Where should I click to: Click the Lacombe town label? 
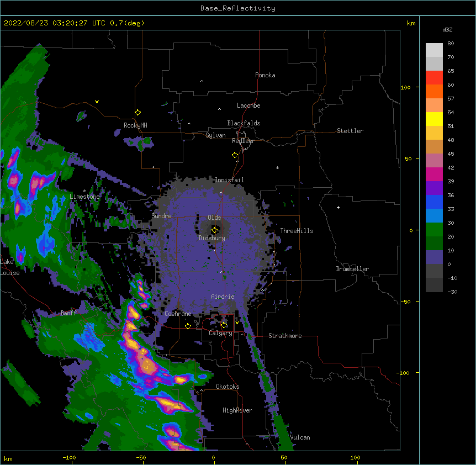[x=248, y=105]
